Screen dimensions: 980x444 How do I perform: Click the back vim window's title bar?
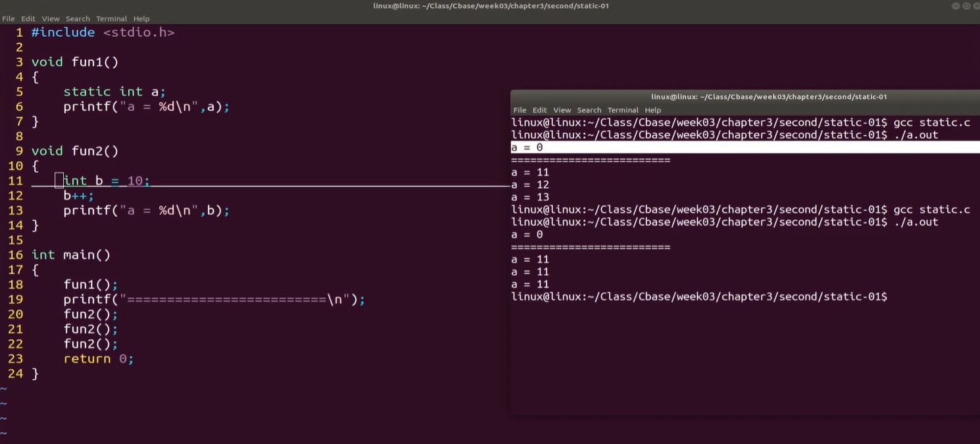pyautogui.click(x=490, y=6)
